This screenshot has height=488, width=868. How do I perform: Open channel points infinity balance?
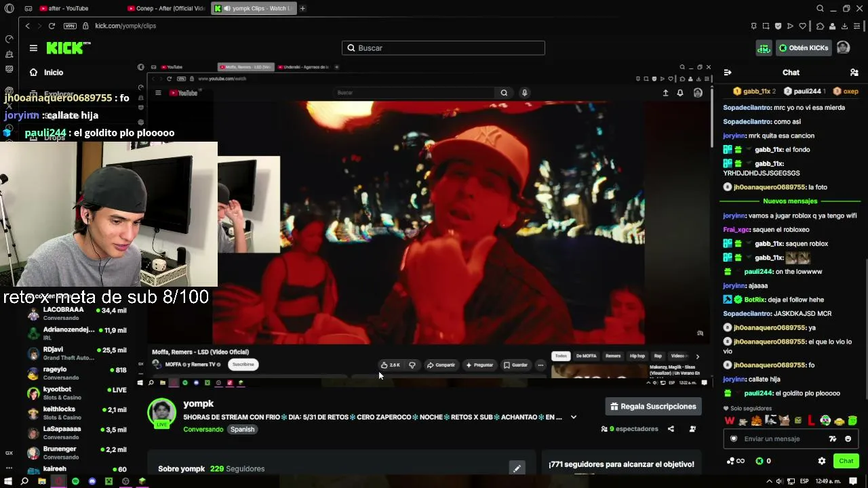[735, 461]
